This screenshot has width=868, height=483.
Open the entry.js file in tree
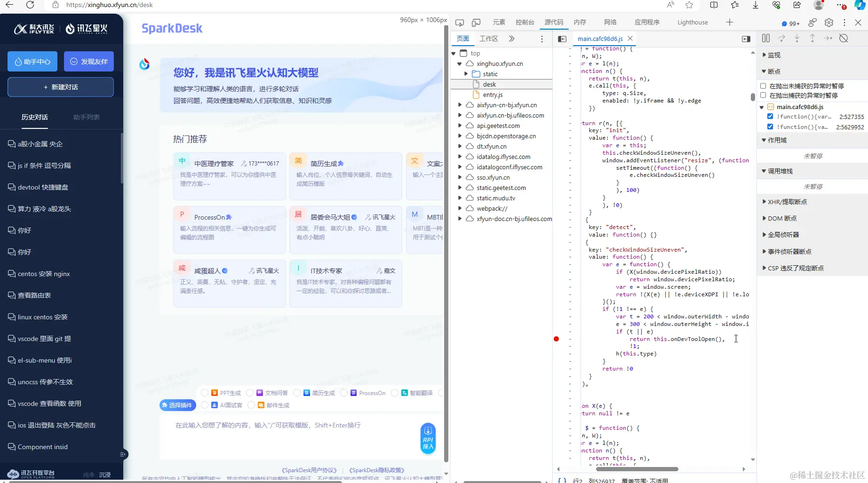493,95
